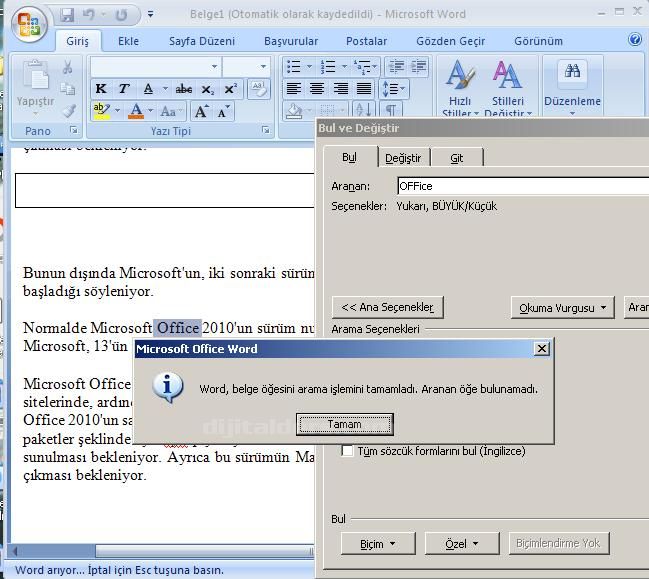Select Git tab in dialog
This screenshot has height=579, width=649.
(457, 158)
